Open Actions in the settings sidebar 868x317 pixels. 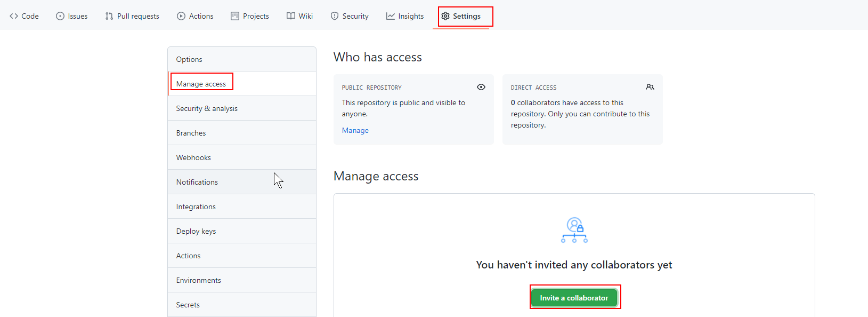pos(242,256)
